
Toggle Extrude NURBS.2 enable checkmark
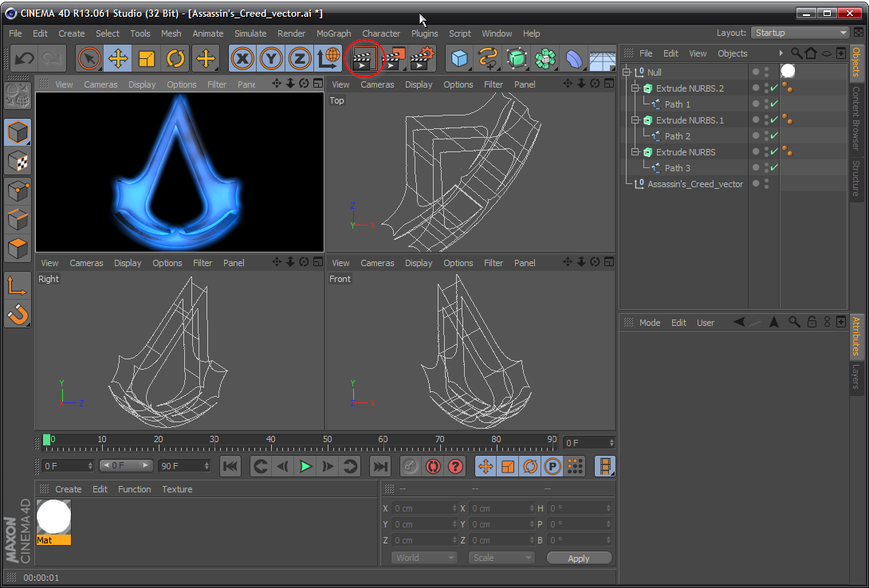[x=774, y=88]
